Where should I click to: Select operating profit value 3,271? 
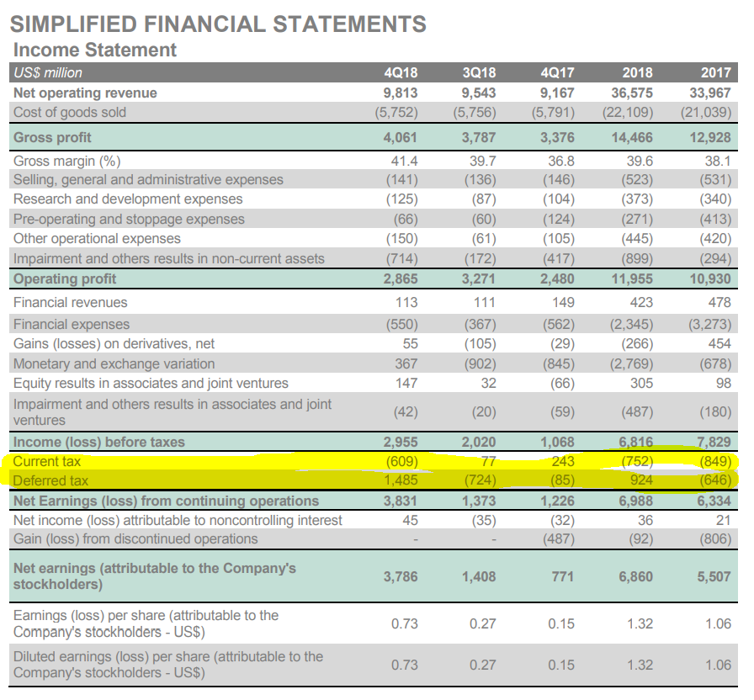[x=479, y=278]
